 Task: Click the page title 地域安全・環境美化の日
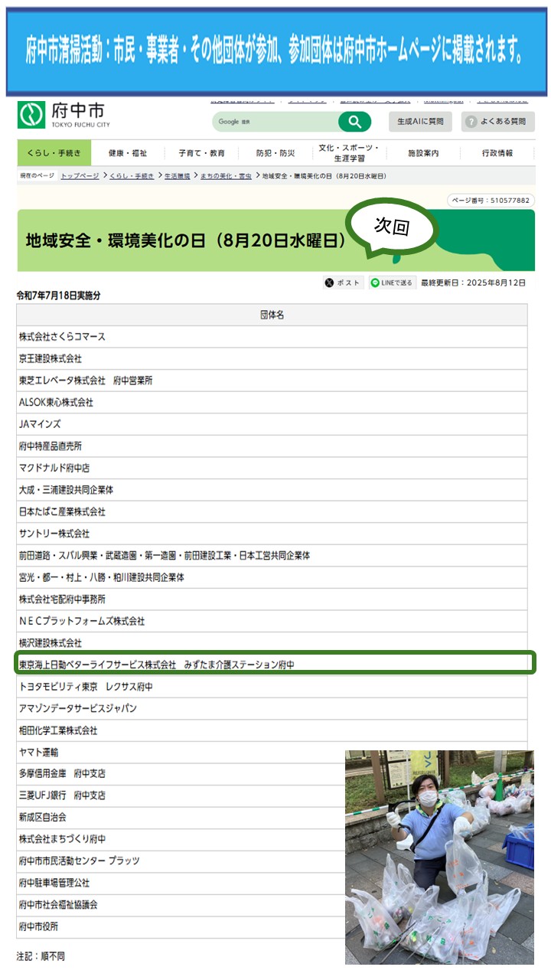[x=185, y=240]
